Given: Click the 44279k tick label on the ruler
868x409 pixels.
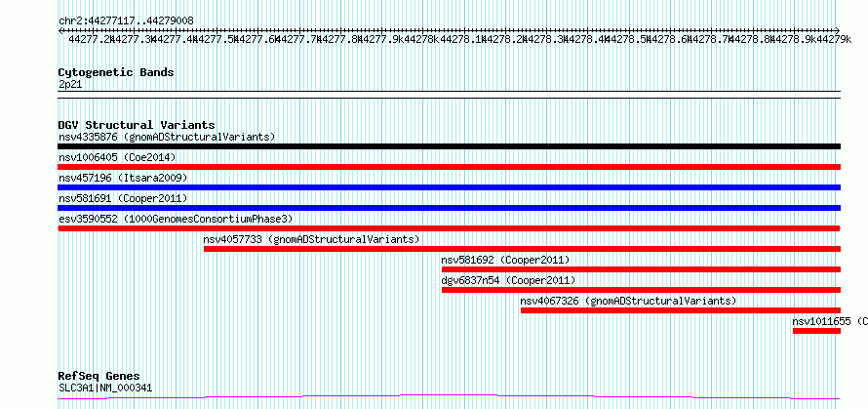Looking at the screenshot, I should (834, 39).
